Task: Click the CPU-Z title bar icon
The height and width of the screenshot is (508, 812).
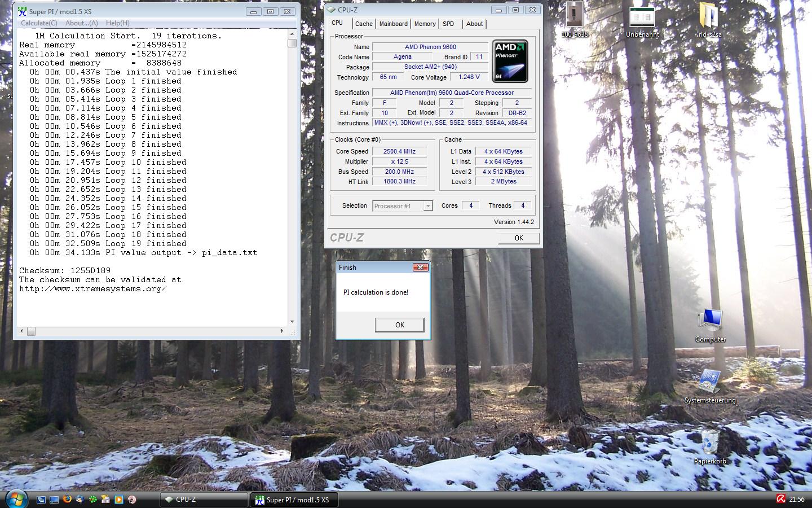Action: [332, 10]
